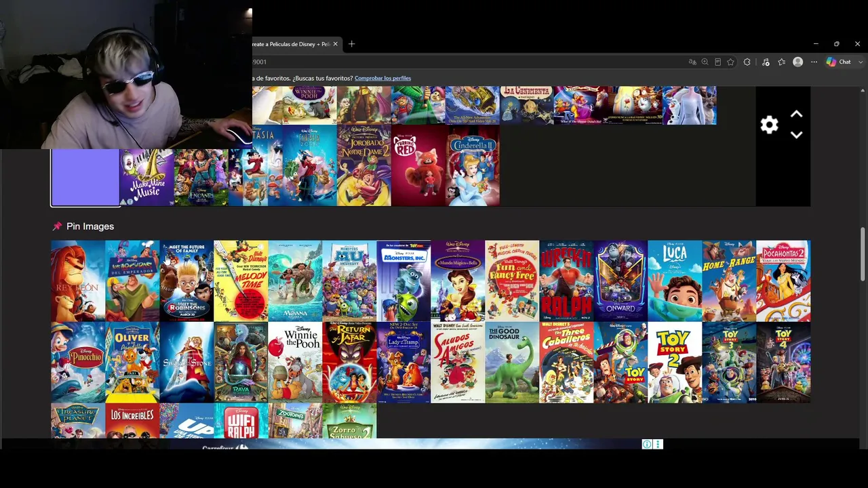Open the browser extensions puzzle icon

747,62
